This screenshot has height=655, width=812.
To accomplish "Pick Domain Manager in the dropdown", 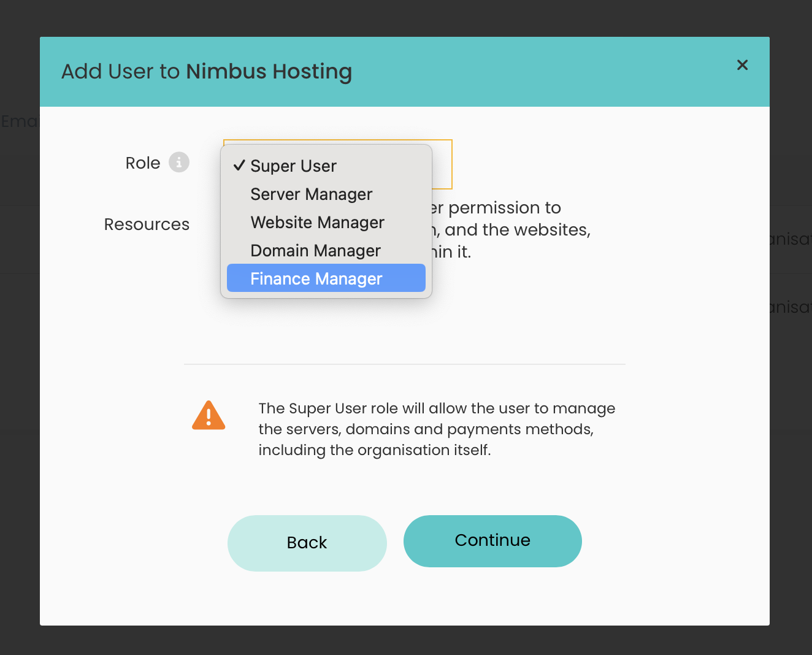I will click(326, 250).
